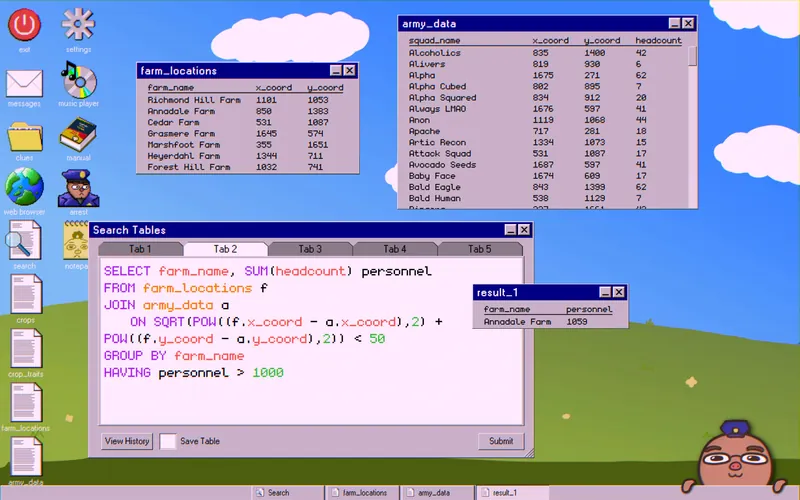
Task: Select farm_locations in the taskbar
Action: (363, 493)
